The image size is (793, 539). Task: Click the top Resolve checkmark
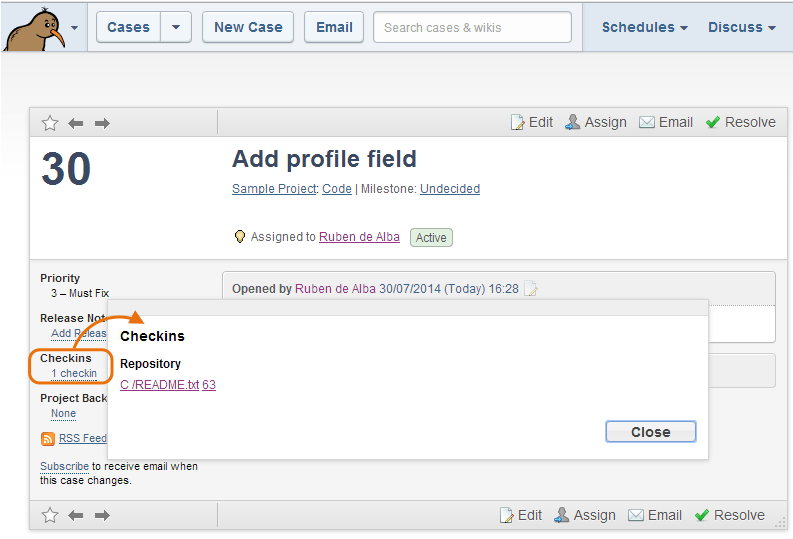click(x=713, y=122)
